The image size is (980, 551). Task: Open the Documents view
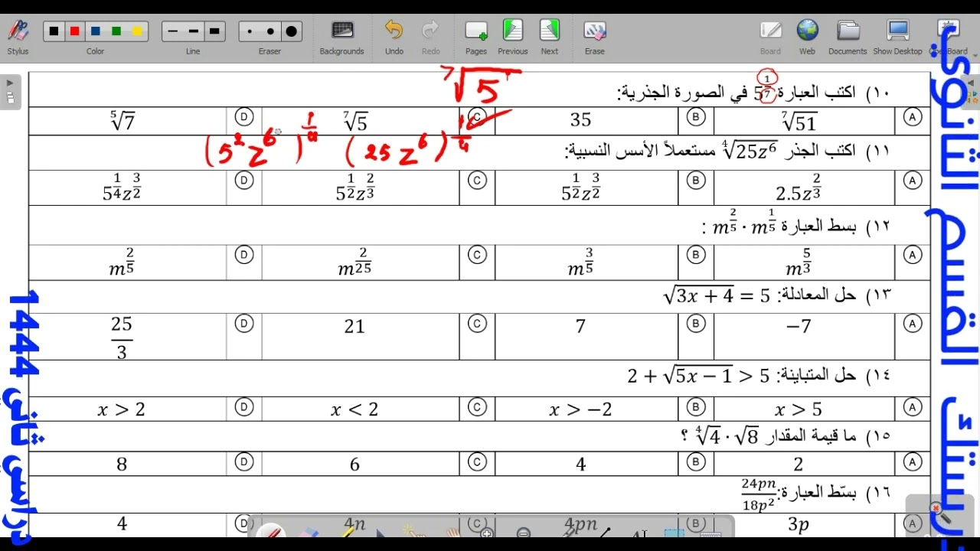click(848, 37)
